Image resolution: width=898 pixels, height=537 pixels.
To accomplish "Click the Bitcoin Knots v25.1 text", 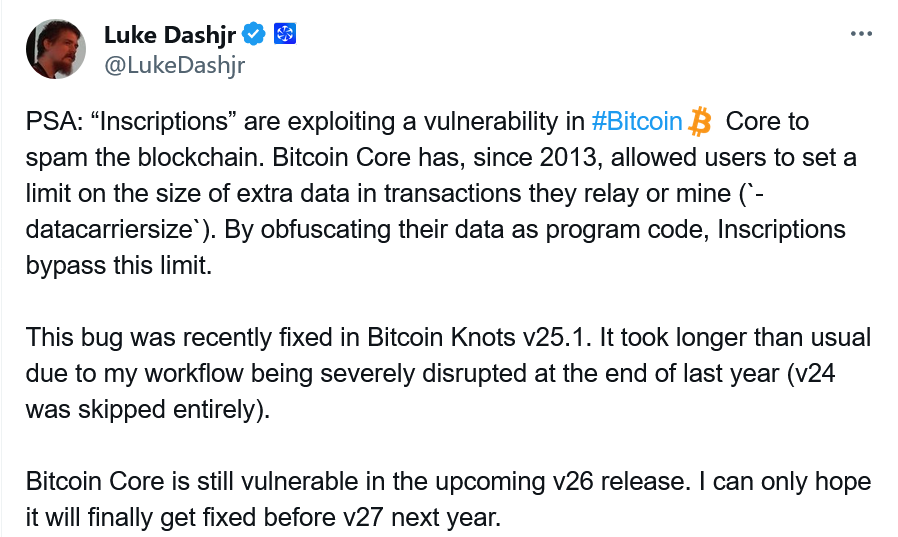I will (478, 337).
